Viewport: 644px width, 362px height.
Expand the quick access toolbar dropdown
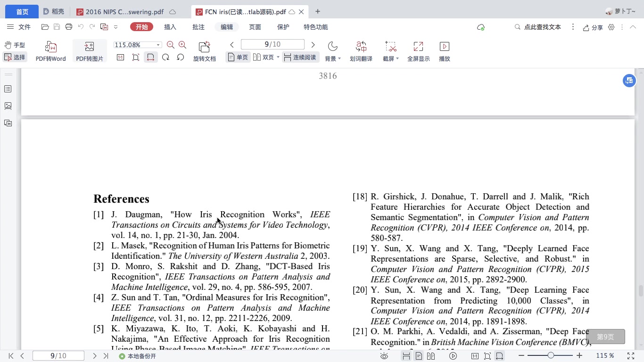point(116,27)
